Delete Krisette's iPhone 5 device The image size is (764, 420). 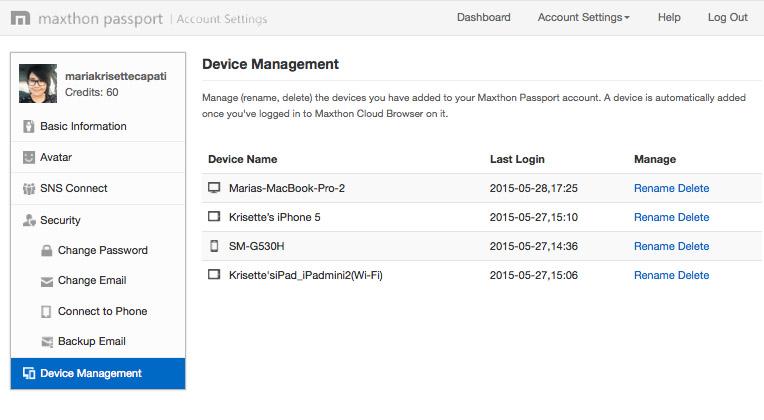pyautogui.click(x=693, y=217)
